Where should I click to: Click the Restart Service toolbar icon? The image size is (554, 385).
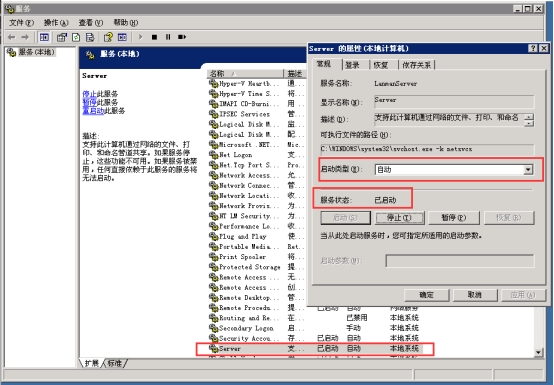pos(182,37)
